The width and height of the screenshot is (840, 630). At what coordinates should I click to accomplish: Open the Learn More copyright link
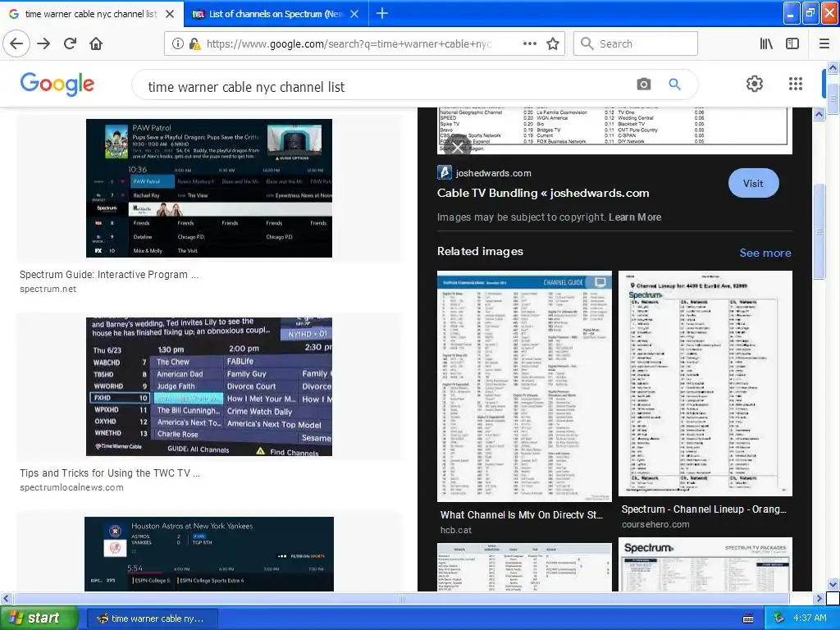point(635,217)
